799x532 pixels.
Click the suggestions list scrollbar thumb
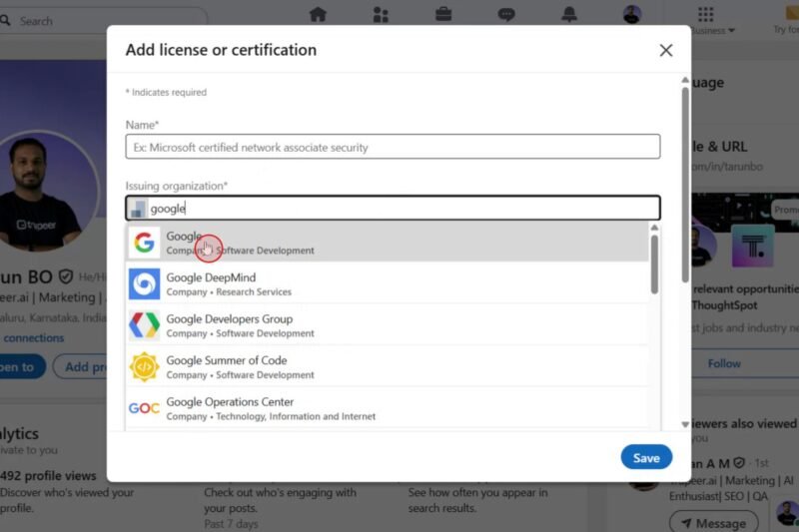[x=654, y=265]
